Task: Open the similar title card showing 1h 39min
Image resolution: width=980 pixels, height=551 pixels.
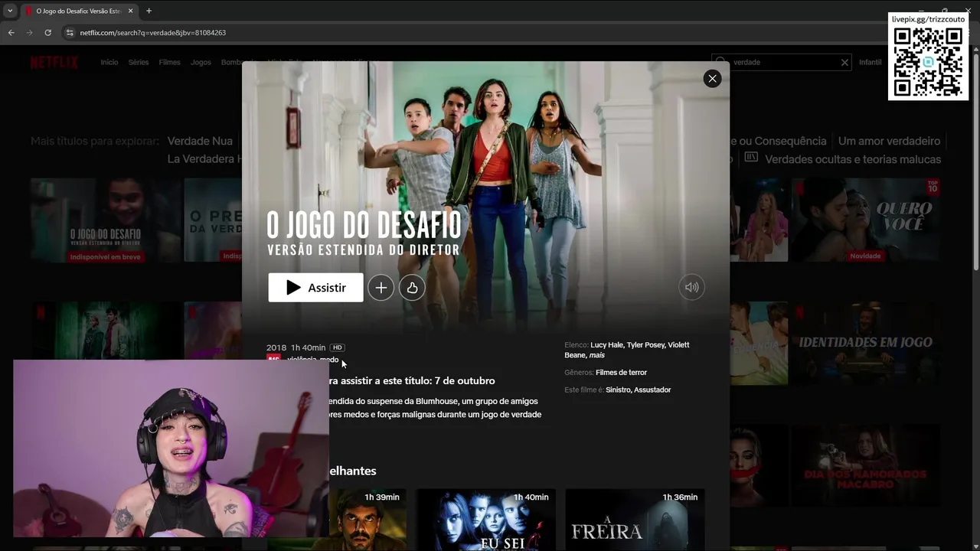Action: 367,520
